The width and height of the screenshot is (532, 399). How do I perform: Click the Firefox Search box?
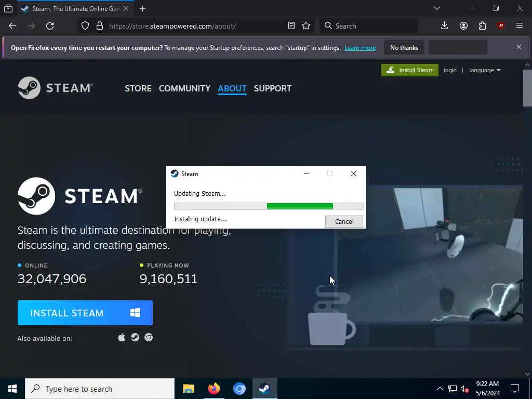368,26
